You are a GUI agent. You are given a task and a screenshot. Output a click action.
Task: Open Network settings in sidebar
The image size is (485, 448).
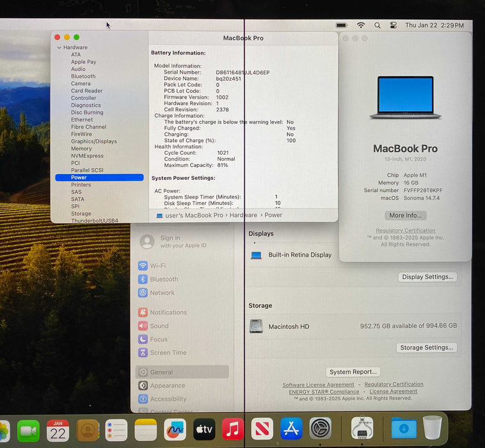[x=156, y=292]
